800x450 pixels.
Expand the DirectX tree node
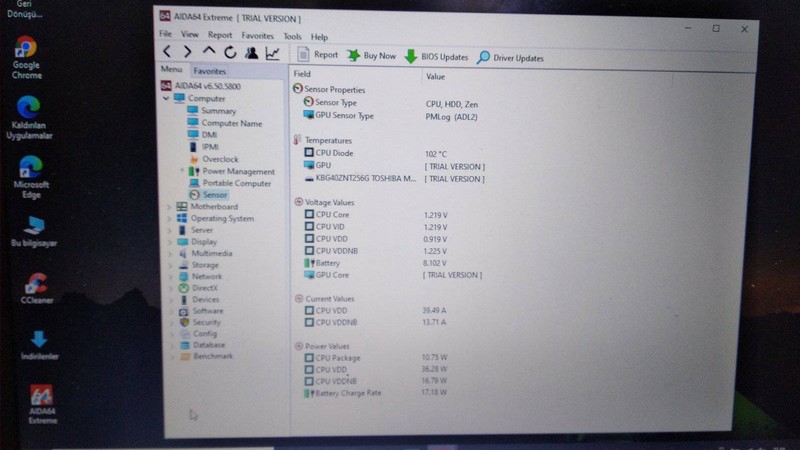tap(171, 288)
